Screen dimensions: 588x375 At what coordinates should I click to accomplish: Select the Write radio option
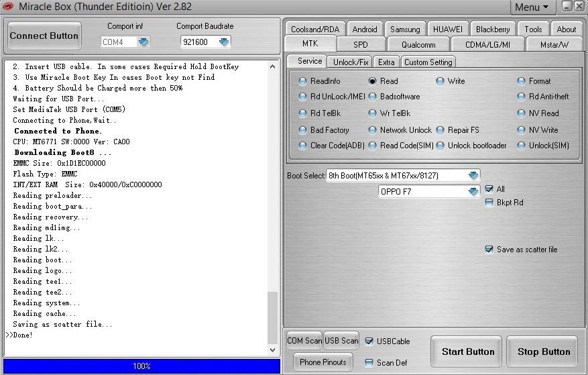[x=440, y=81]
